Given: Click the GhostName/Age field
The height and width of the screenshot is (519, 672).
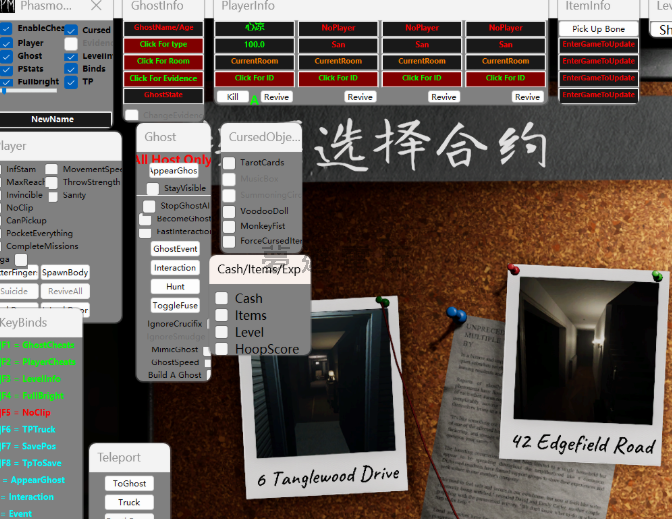Looking at the screenshot, I should 163,28.
